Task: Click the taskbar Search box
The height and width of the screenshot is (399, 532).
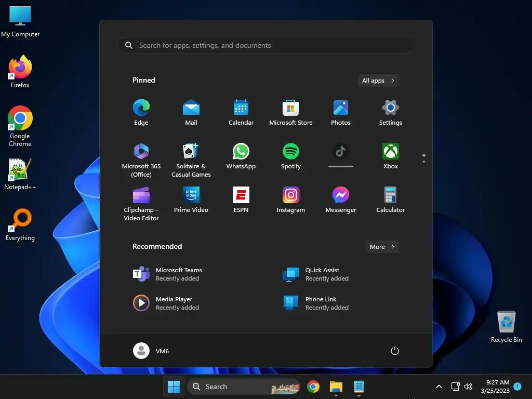Action: (x=244, y=387)
